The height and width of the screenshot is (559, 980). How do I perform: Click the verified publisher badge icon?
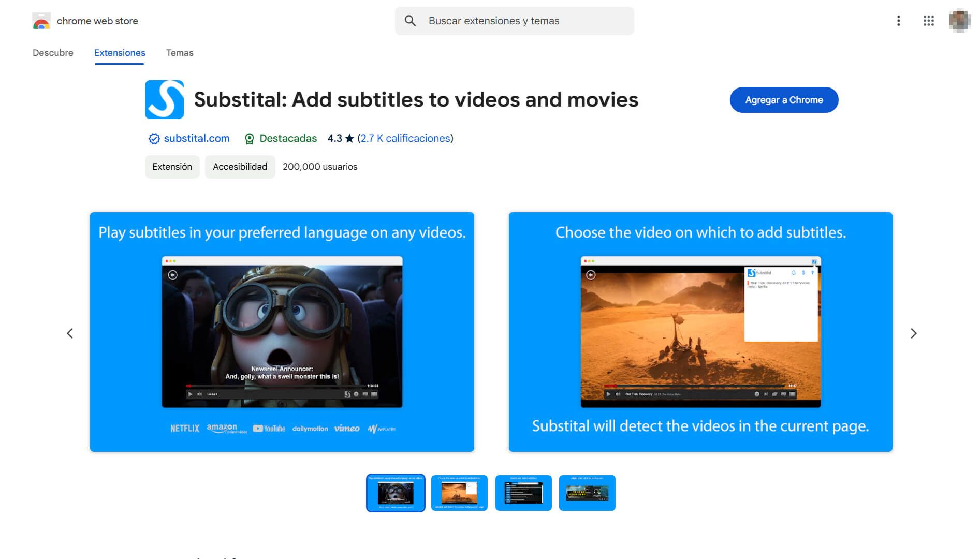154,139
